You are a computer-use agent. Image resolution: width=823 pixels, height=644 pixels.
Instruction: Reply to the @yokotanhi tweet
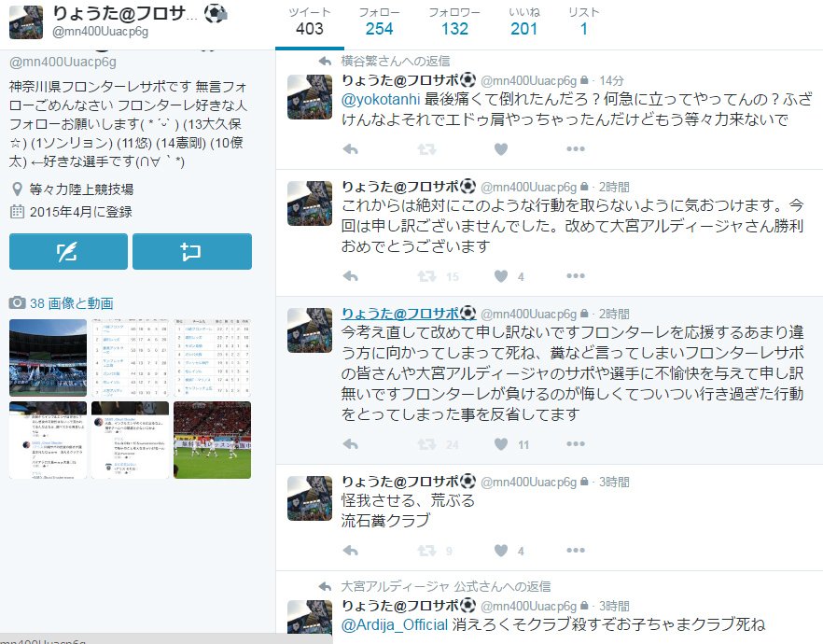coord(350,149)
